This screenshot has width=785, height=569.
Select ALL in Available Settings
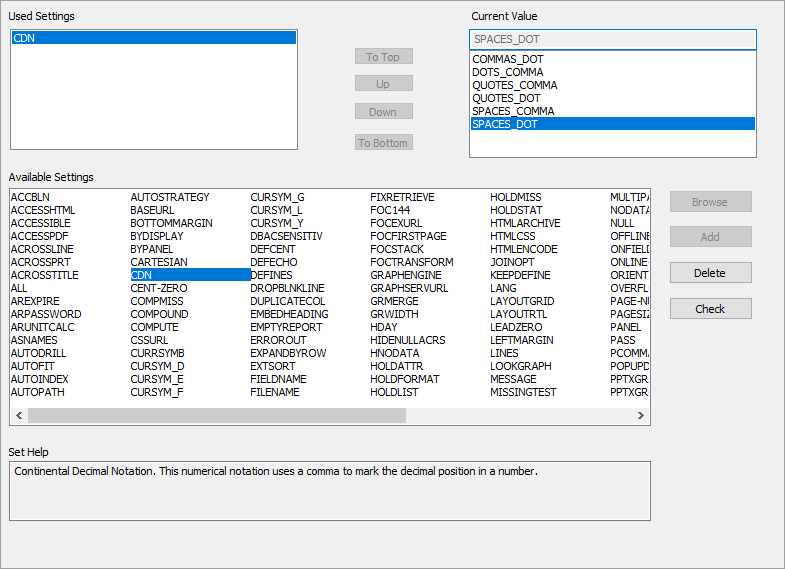click(x=19, y=288)
